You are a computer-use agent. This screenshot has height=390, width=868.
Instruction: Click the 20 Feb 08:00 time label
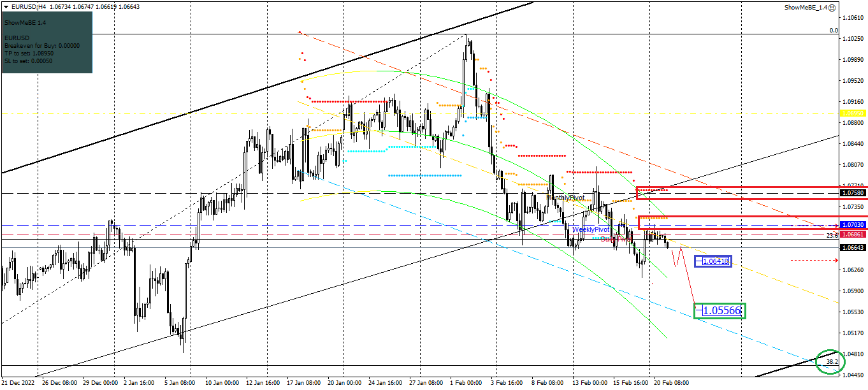pyautogui.click(x=671, y=383)
